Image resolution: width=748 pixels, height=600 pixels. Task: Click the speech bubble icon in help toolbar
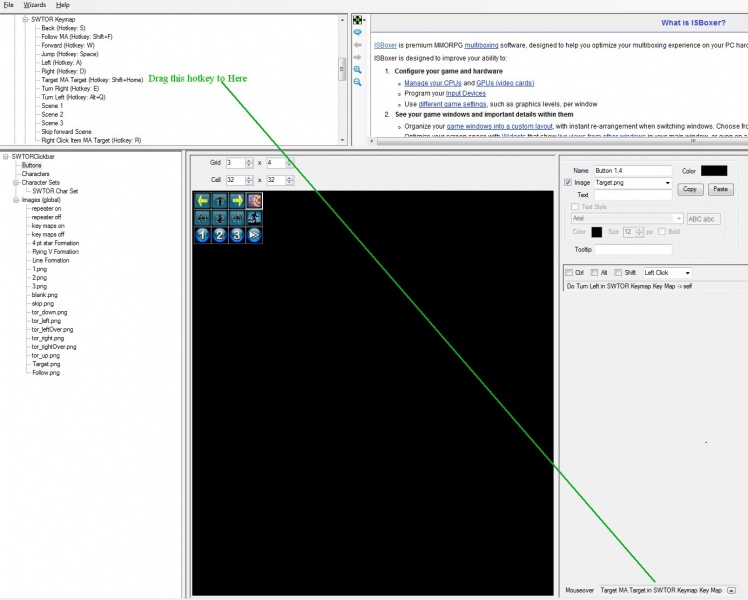click(357, 32)
